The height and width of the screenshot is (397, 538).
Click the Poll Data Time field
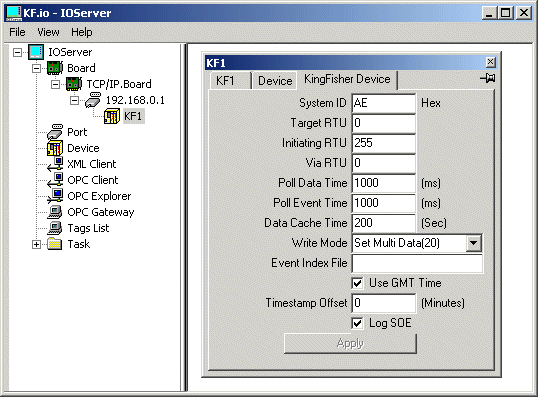point(384,183)
